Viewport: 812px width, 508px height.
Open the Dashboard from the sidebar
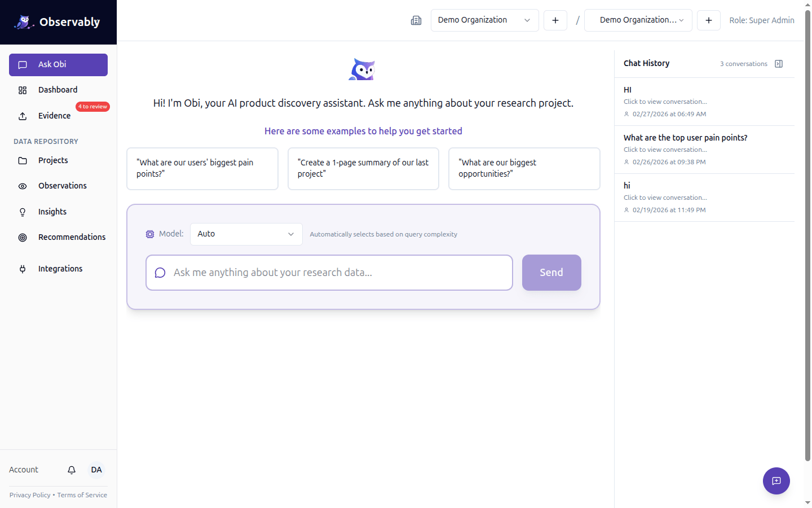[x=58, y=89]
